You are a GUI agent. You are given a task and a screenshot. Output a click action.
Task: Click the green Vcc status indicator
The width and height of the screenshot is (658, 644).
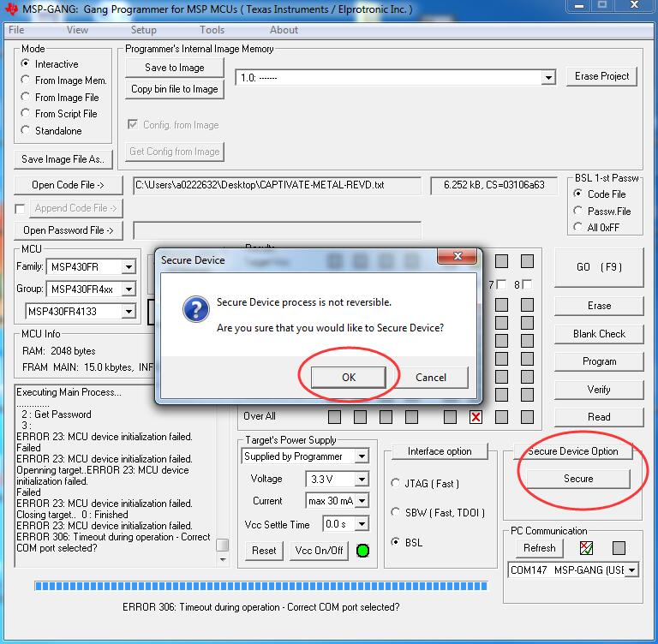tap(362, 551)
